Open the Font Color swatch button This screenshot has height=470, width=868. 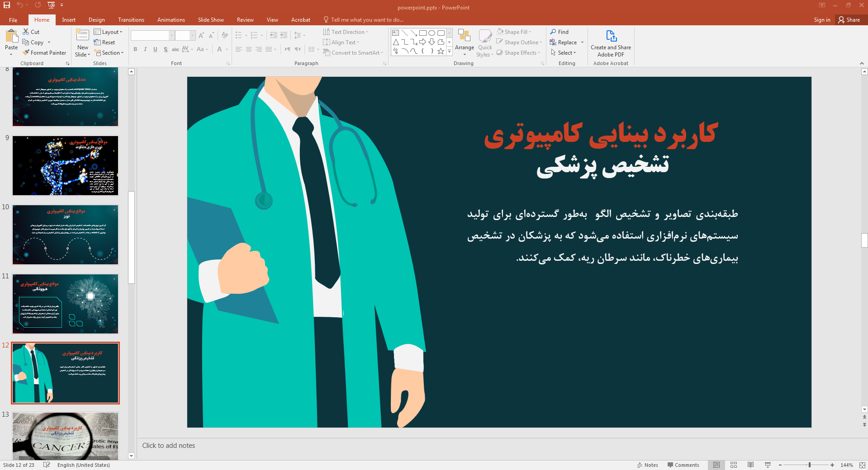[x=220, y=49]
